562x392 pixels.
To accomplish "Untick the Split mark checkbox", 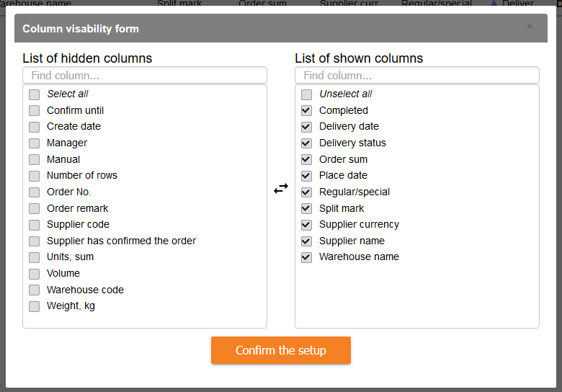I will 307,208.
